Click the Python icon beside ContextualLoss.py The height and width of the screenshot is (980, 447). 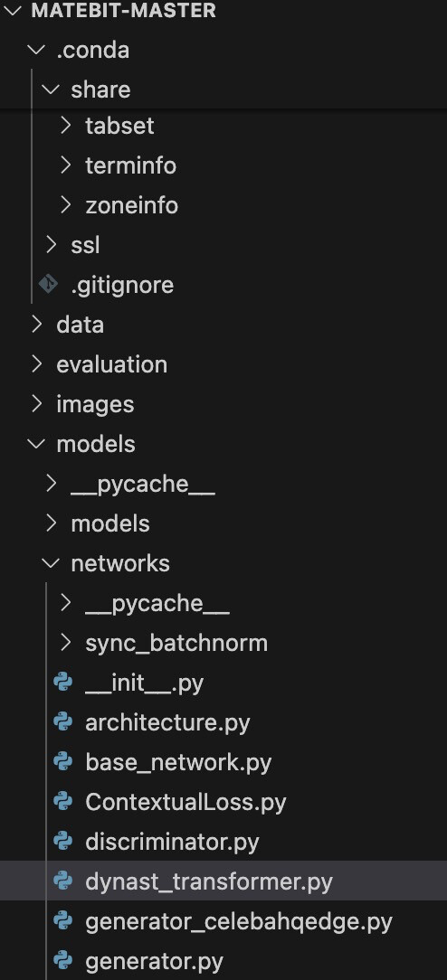(63, 802)
